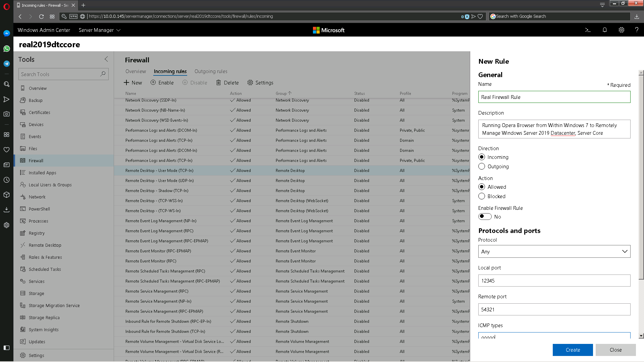Screen dimensions: 644x362
Task: Open the Certificates tool in sidebar
Action: (x=40, y=112)
